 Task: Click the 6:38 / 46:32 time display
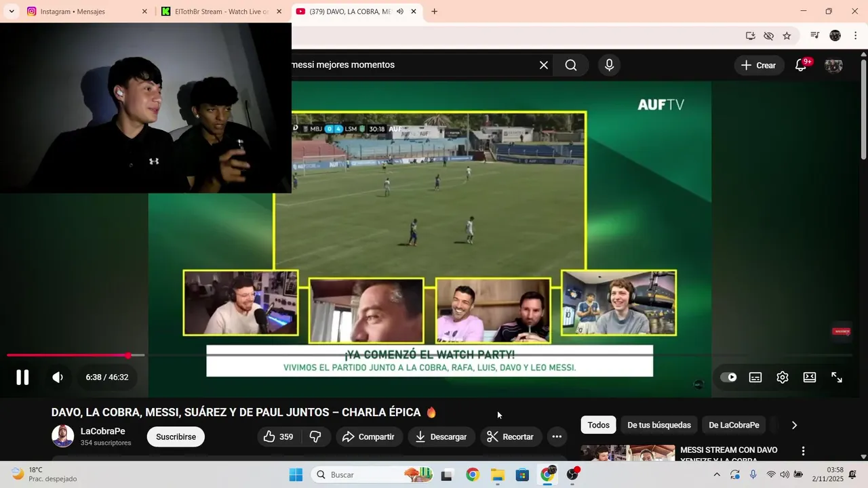[107, 378]
